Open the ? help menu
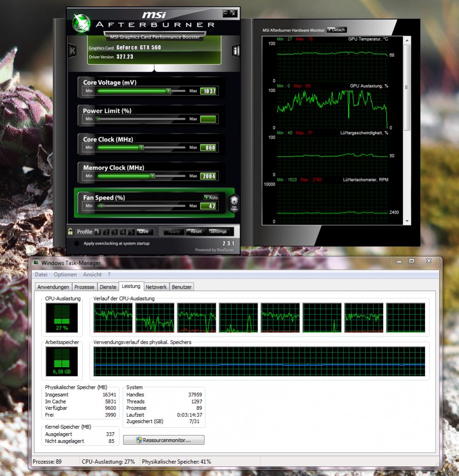The image size is (459, 476). pos(109,274)
